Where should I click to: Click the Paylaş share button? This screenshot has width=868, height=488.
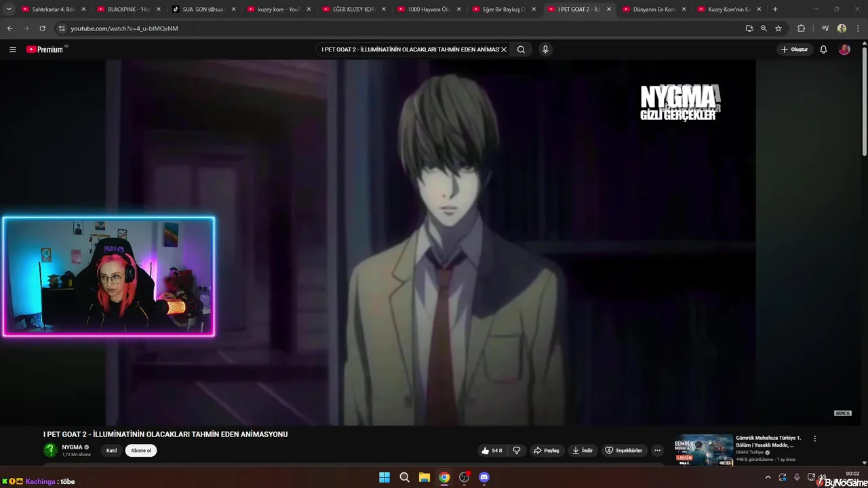point(547,451)
